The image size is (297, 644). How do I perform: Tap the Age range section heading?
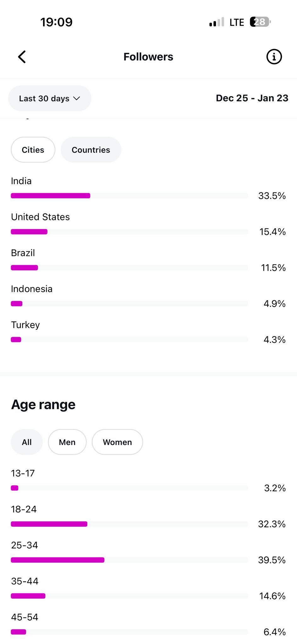tap(43, 405)
